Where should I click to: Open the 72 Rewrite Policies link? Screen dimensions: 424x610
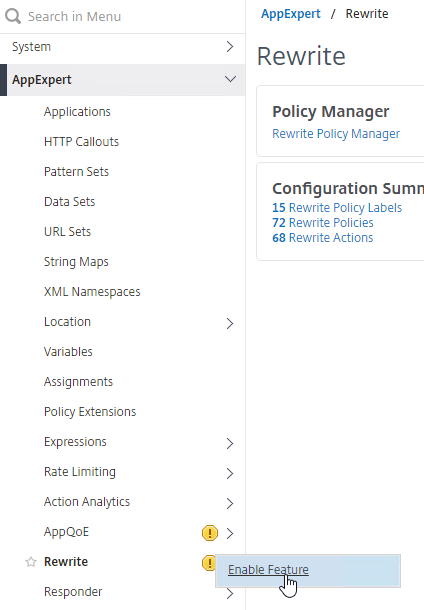(x=322, y=223)
